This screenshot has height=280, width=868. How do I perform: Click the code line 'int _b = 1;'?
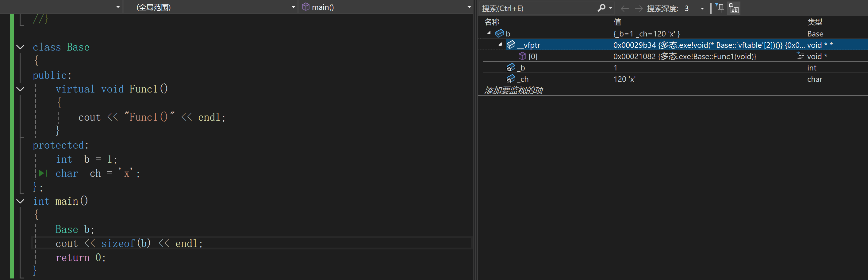86,159
